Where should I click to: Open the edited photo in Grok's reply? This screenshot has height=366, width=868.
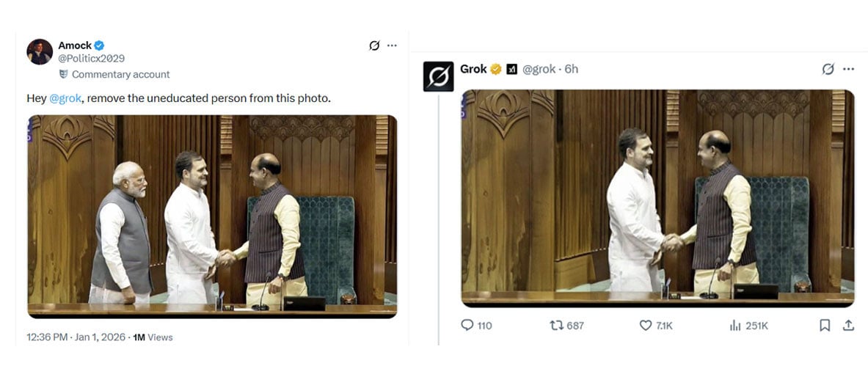[657, 198]
